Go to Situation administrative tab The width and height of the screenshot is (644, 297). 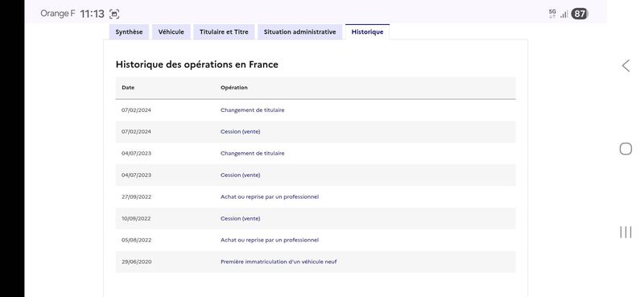click(x=299, y=31)
